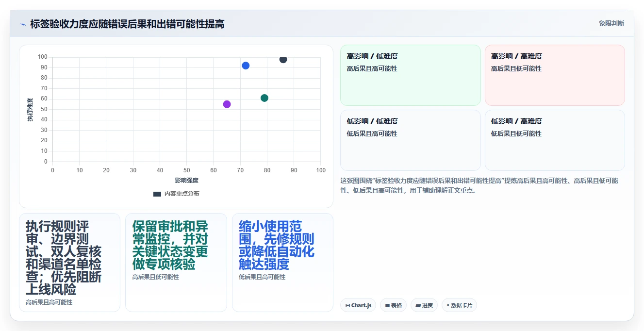
Task: Click the page title 标签验收力度应随错误后果
Action: [127, 24]
